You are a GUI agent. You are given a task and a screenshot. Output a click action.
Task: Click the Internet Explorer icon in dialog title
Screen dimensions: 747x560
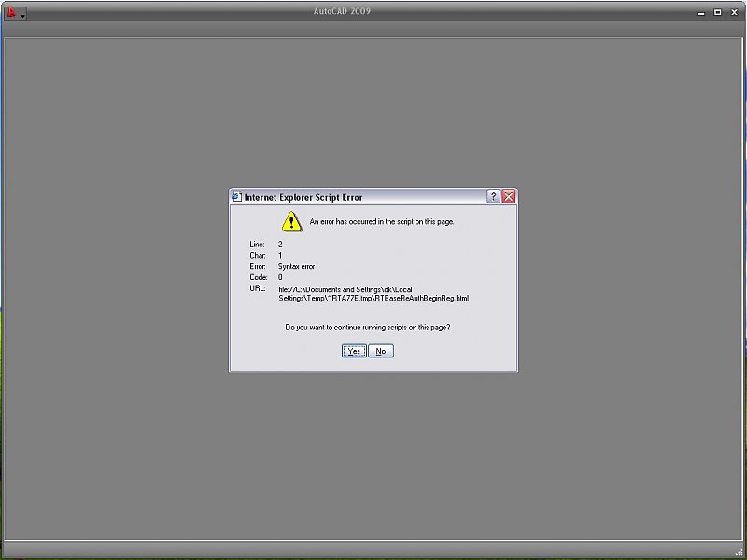coord(236,197)
